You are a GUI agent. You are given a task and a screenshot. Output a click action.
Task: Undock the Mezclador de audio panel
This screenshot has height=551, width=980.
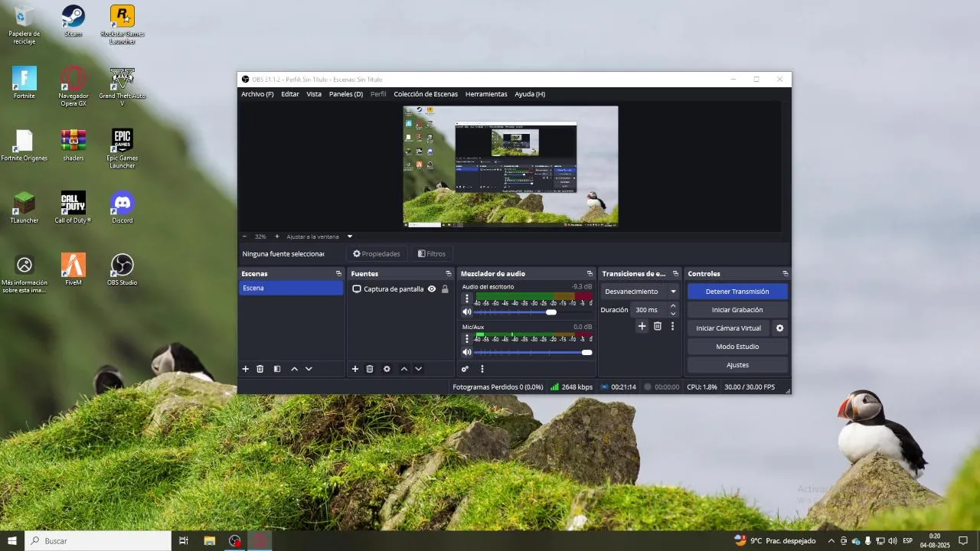(590, 273)
